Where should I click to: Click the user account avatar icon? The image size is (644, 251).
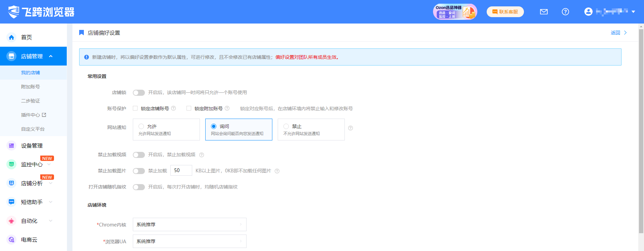pyautogui.click(x=588, y=12)
